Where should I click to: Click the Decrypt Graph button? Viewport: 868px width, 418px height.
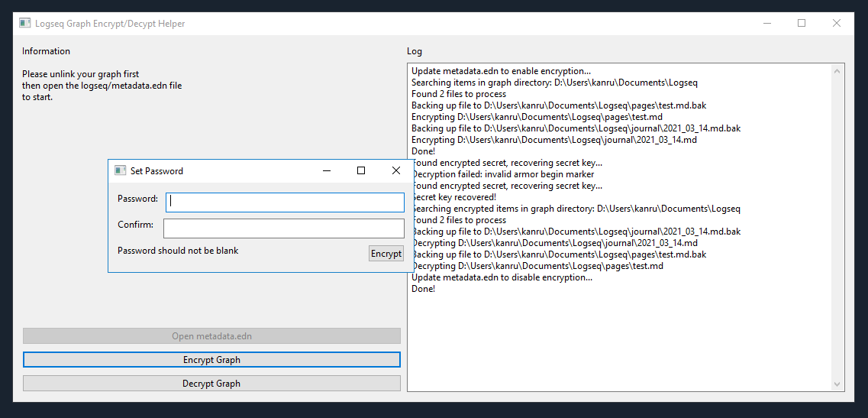point(211,383)
